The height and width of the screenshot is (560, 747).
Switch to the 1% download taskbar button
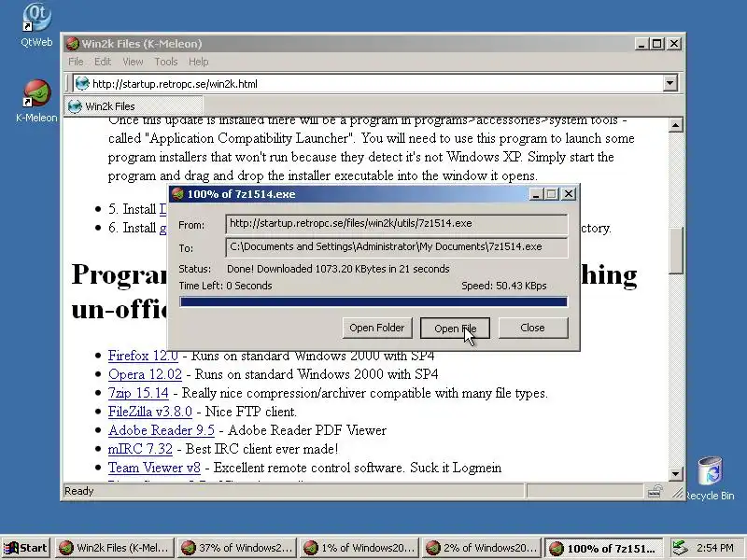tap(359, 548)
